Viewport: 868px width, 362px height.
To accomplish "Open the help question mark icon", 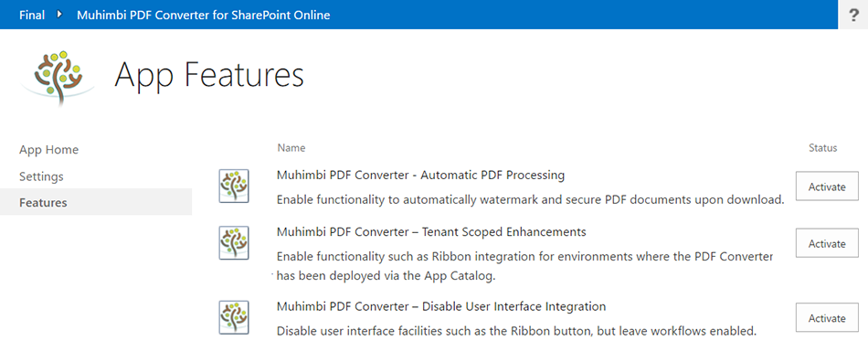I will pyautogui.click(x=853, y=15).
